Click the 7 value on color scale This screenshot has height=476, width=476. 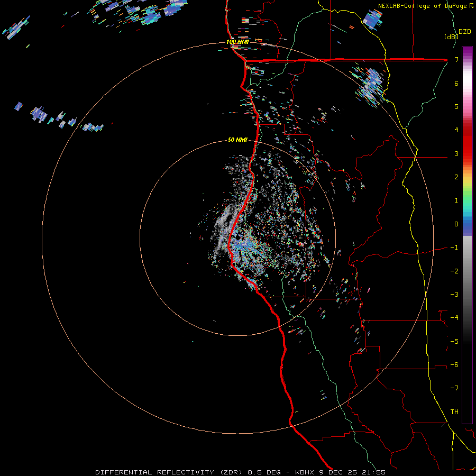[456, 59]
